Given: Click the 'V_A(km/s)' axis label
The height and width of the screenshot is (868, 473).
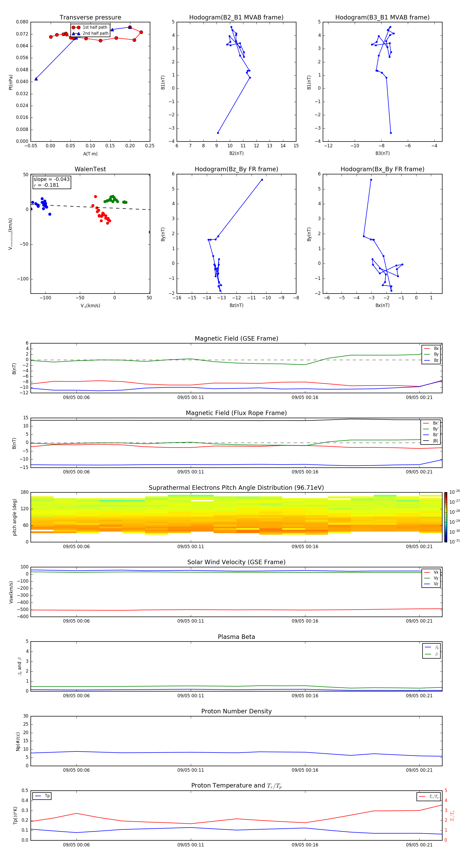Looking at the screenshot, I should (90, 306).
